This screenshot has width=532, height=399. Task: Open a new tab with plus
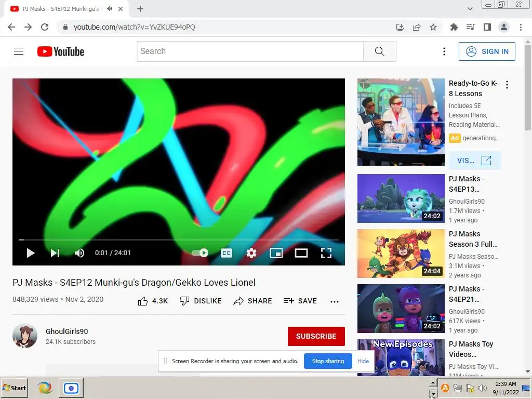click(140, 9)
